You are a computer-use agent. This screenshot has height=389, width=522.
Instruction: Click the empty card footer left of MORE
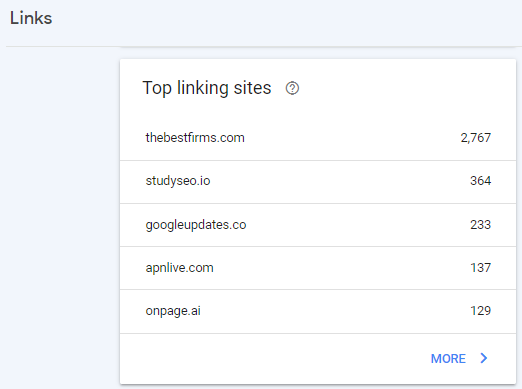click(x=273, y=359)
